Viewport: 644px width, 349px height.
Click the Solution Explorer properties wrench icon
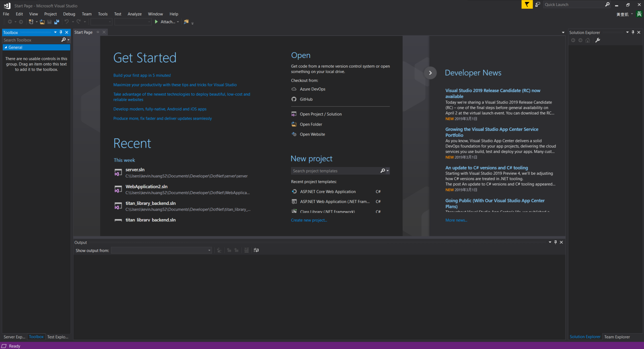click(x=598, y=40)
